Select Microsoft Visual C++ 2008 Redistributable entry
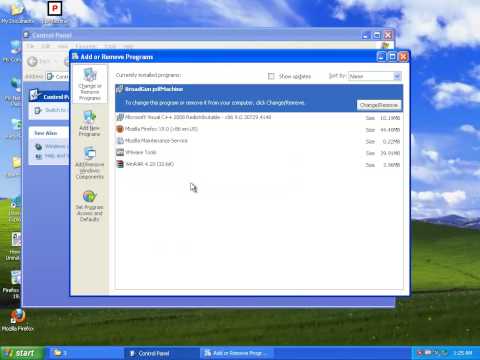The width and height of the screenshot is (480, 360). [x=259, y=117]
